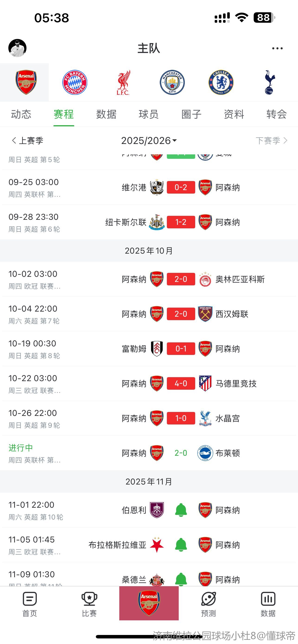Open the 4-0 score against Atlético Madrid
Viewport: 298px width, 644px height.
point(181,383)
